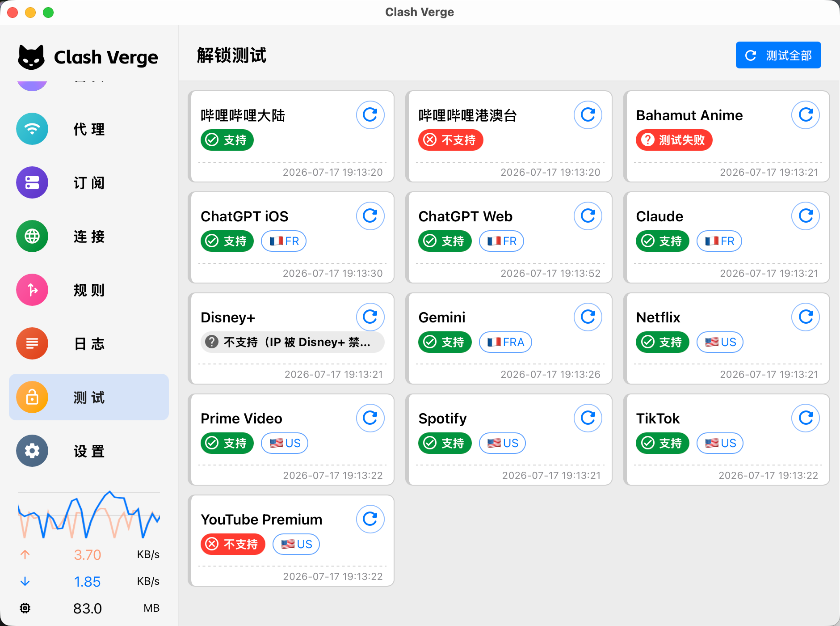
Task: Click the 不支持 badge on 哔哩哔哩港澳台
Action: tap(450, 140)
